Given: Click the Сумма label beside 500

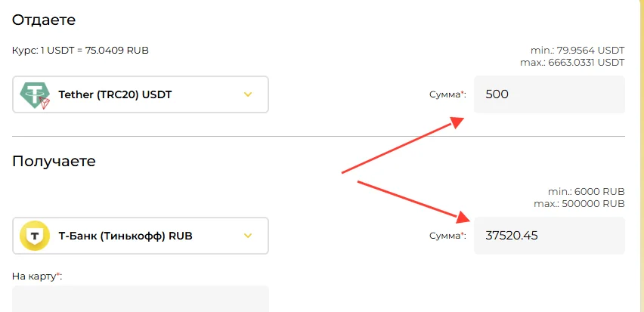Looking at the screenshot, I should click(x=448, y=95).
